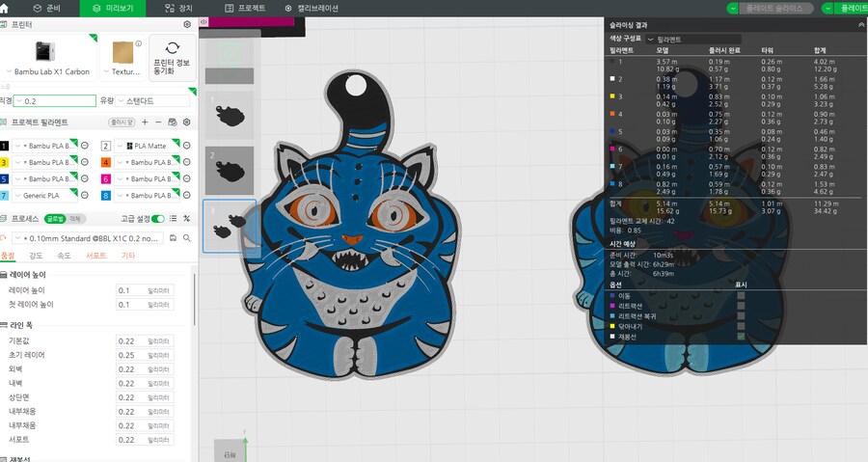
Task: Toggle 닦아내기 display checkbox
Action: [x=741, y=326]
